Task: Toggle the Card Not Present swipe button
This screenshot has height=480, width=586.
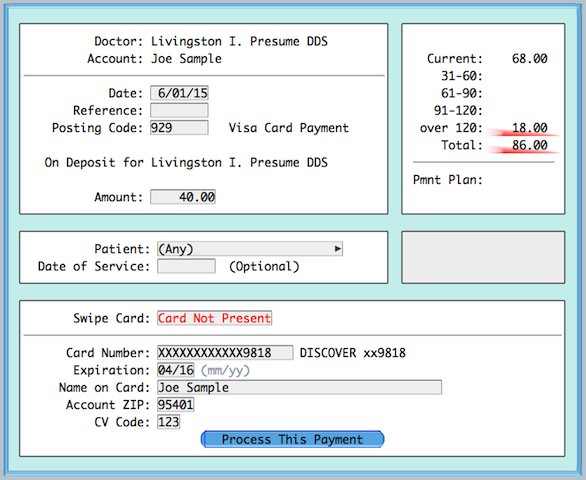Action: tap(214, 318)
